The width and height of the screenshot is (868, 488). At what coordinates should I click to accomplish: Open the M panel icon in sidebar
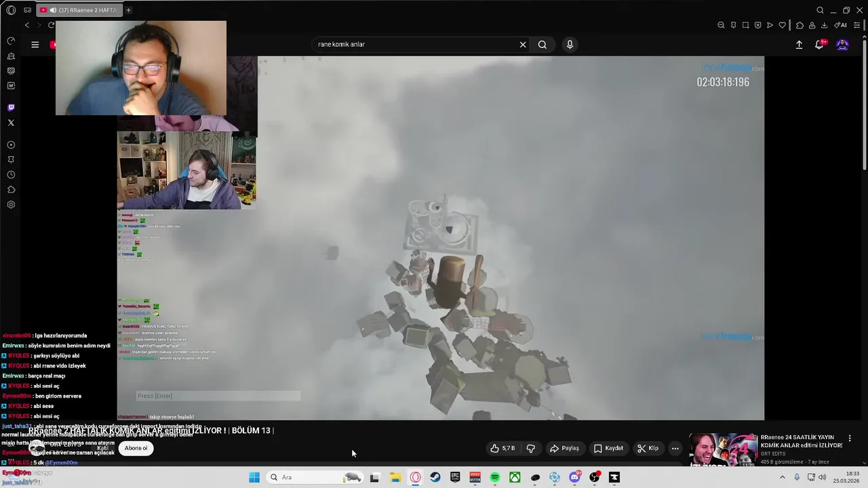11,85
